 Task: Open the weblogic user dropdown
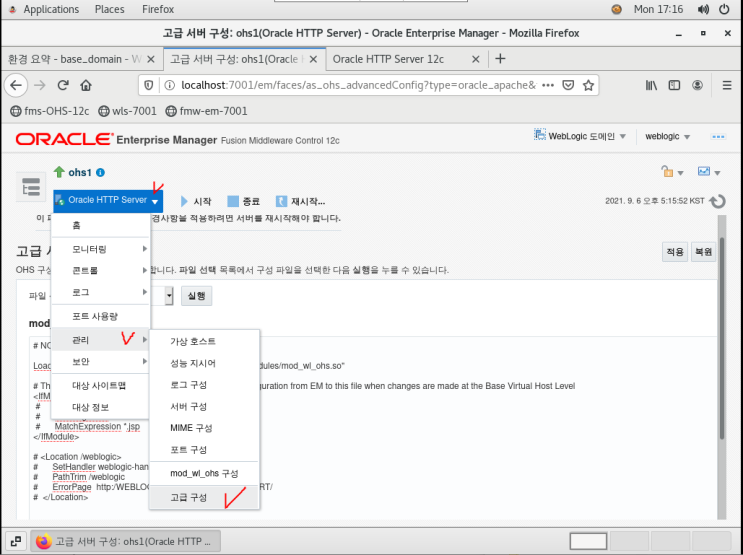[667, 136]
